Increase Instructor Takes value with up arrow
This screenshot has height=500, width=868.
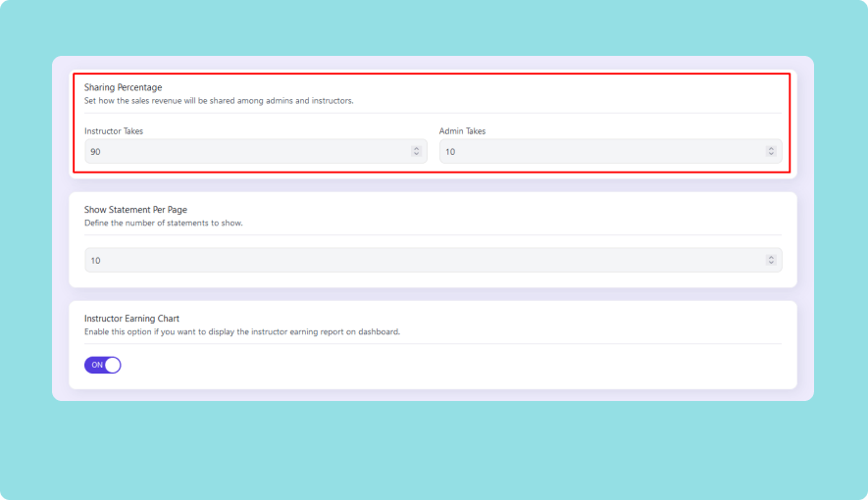click(416, 148)
